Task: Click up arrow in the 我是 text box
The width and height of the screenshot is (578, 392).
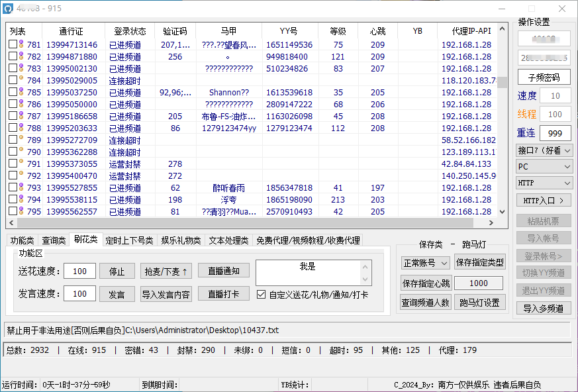Action: tap(365, 267)
